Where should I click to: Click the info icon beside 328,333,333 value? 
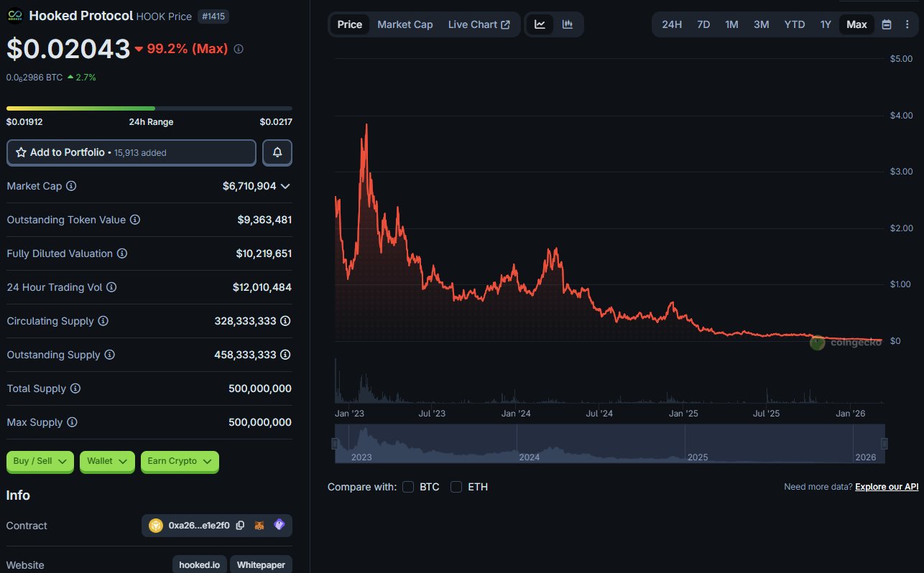pos(285,321)
